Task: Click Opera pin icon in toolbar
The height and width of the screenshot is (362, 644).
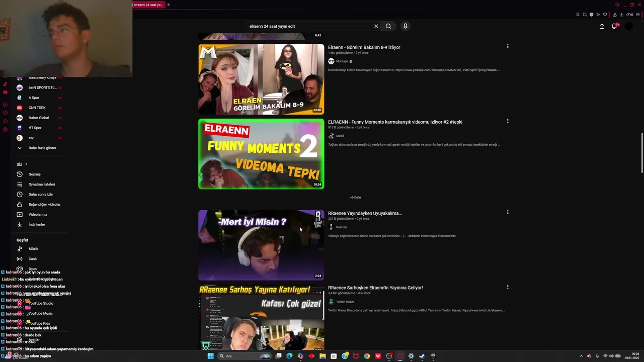Action: 578,15
